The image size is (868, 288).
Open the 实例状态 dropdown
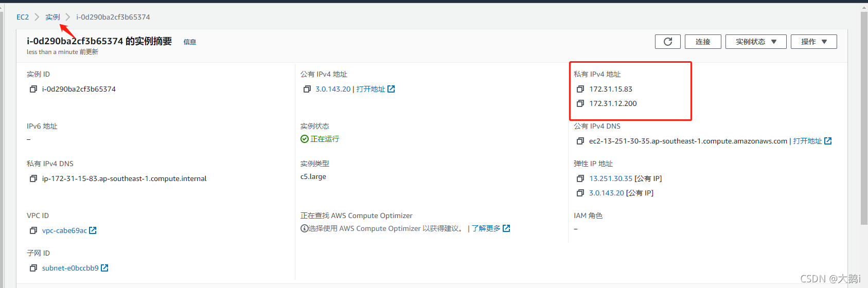(756, 42)
